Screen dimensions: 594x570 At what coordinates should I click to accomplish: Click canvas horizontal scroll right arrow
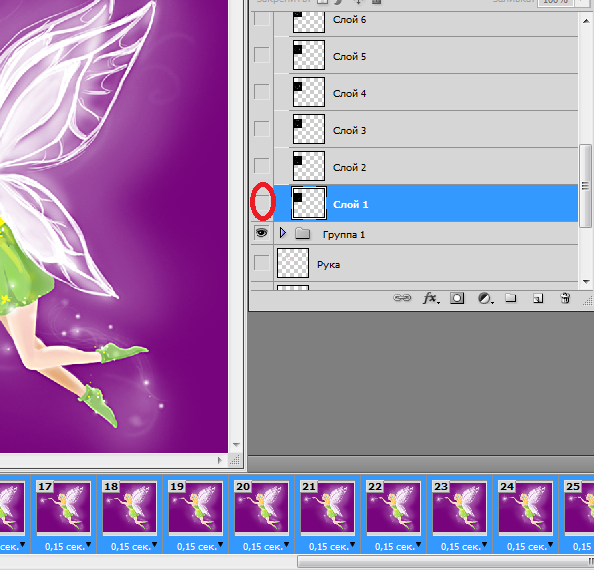219,460
